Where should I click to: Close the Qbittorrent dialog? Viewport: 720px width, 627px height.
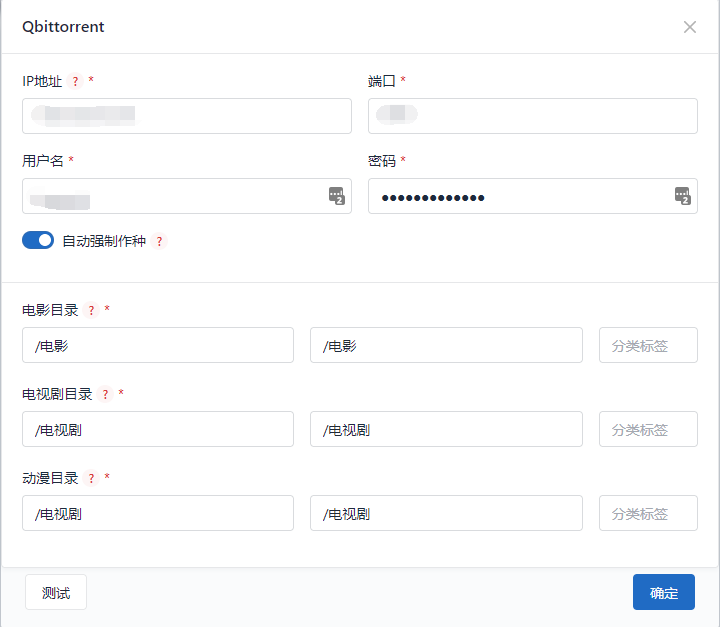coord(690,27)
